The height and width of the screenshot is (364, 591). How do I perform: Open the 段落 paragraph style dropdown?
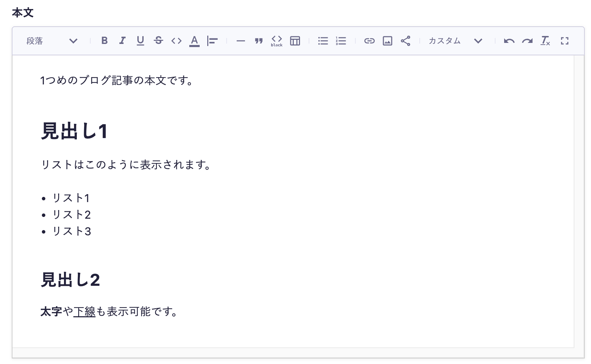point(52,41)
